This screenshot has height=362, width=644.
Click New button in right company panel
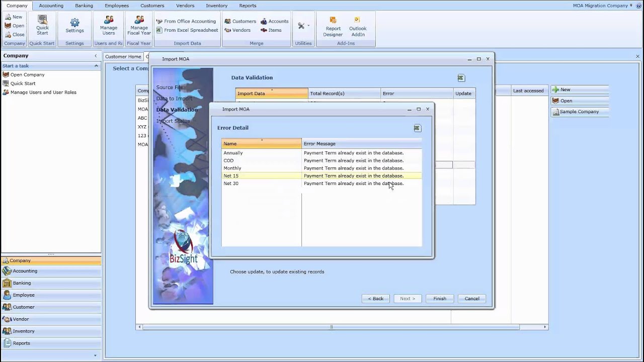click(x=580, y=89)
